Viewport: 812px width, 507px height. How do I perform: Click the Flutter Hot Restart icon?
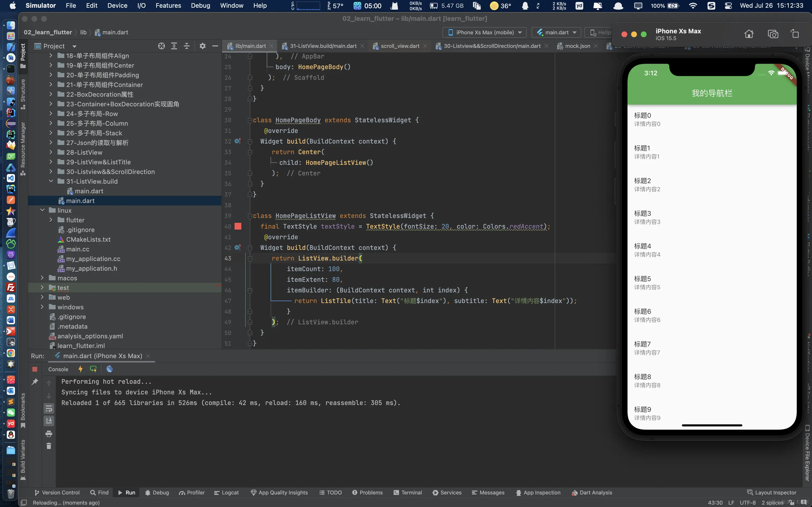tap(93, 369)
